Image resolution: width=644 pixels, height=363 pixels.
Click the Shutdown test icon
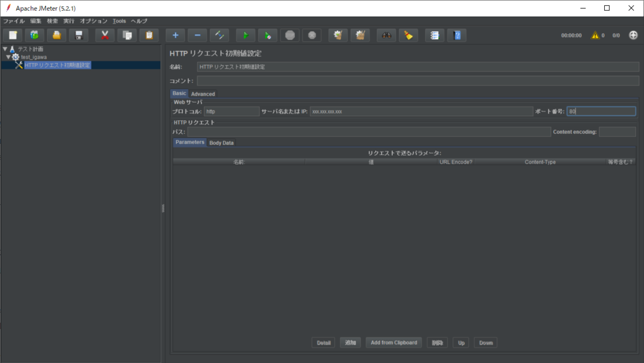click(x=312, y=35)
